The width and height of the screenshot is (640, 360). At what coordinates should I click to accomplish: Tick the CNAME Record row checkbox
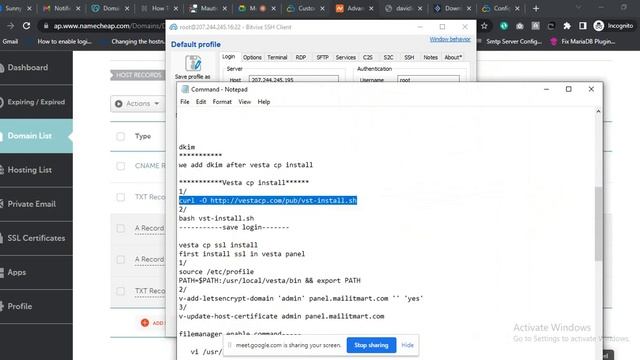pos(120,166)
